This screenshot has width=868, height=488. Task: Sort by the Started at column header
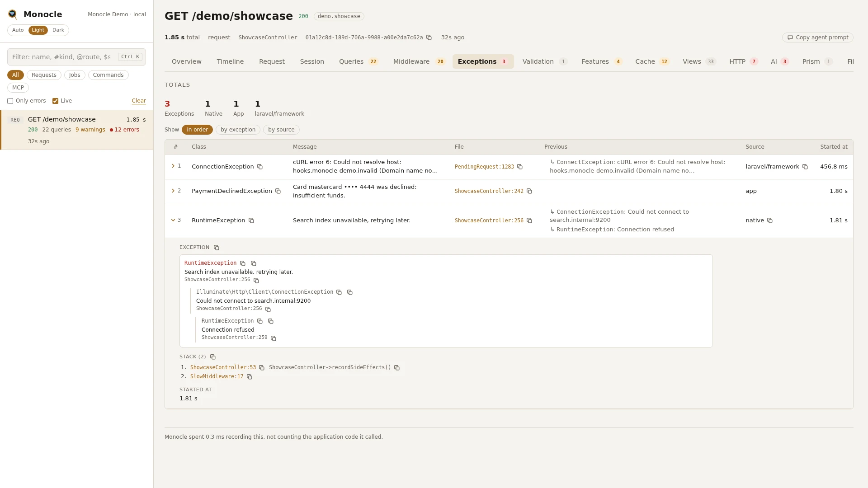click(x=834, y=147)
